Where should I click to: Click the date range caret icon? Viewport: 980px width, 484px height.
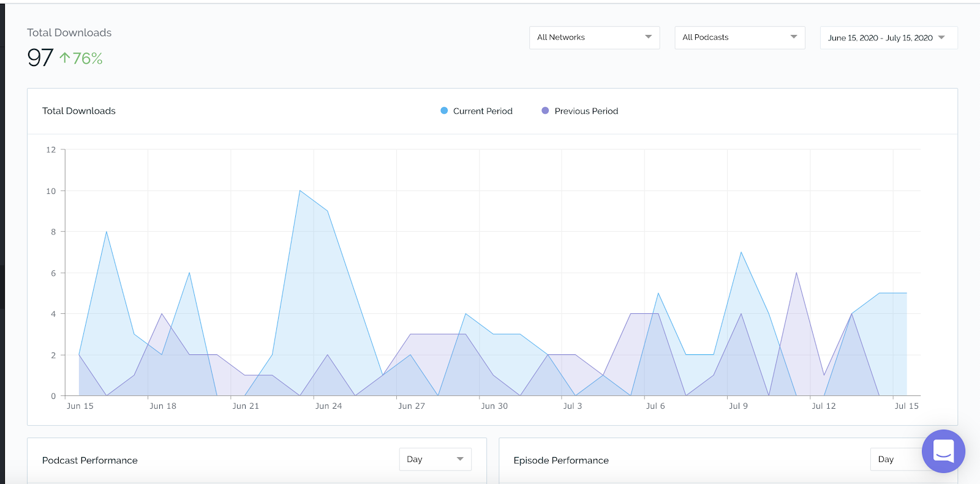click(x=941, y=38)
